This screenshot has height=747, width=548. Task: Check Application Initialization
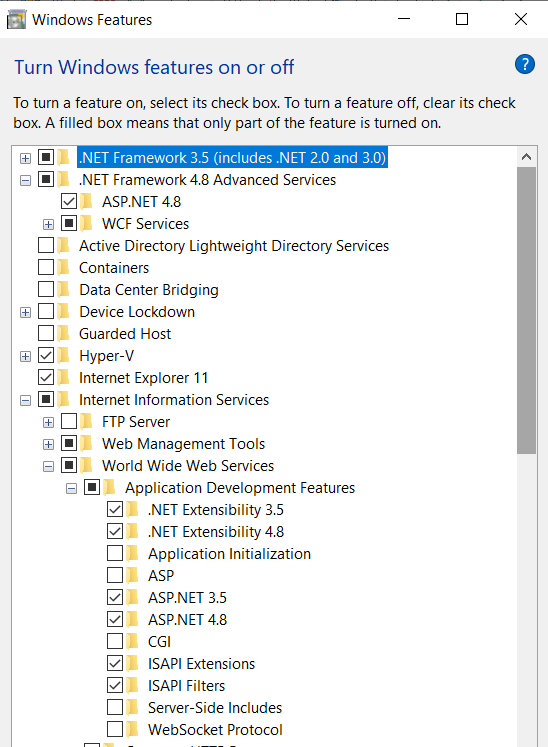point(115,554)
